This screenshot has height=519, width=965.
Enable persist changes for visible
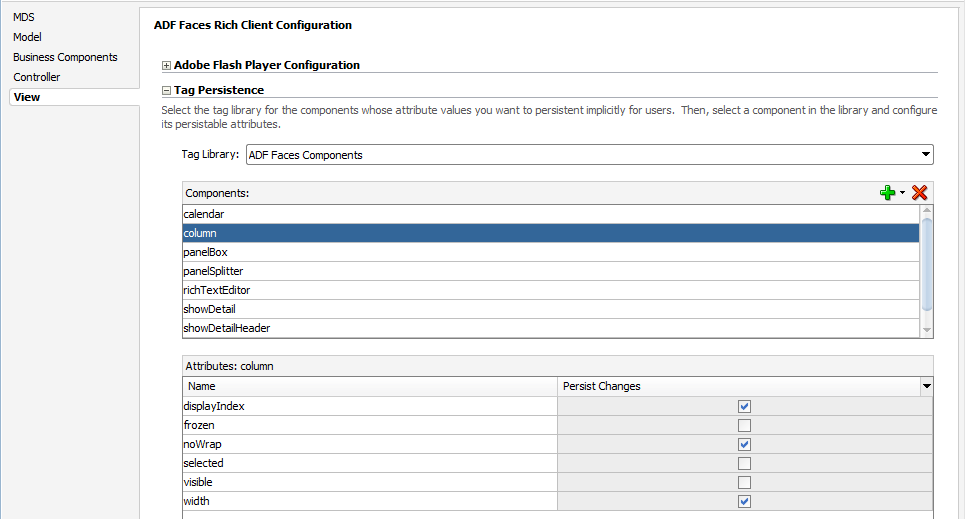(744, 483)
